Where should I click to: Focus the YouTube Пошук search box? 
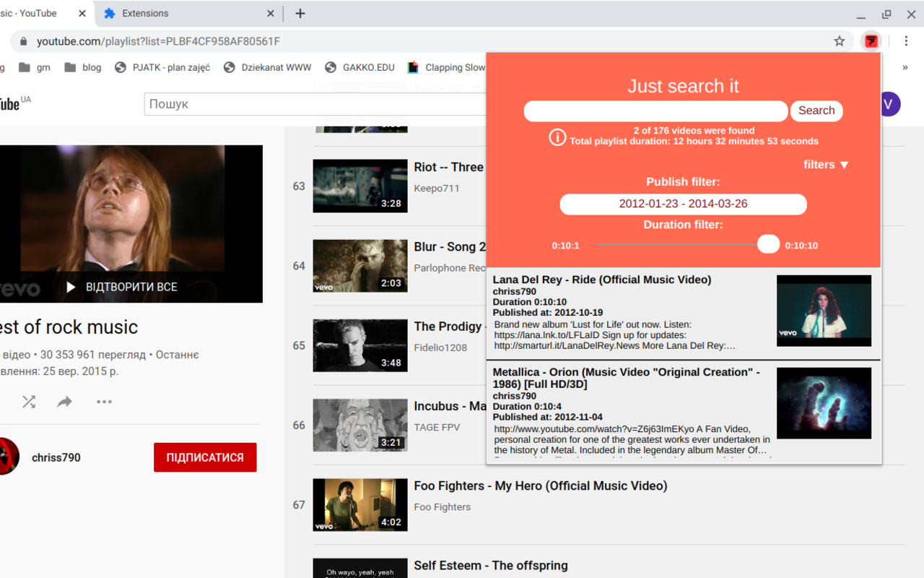[x=315, y=104]
